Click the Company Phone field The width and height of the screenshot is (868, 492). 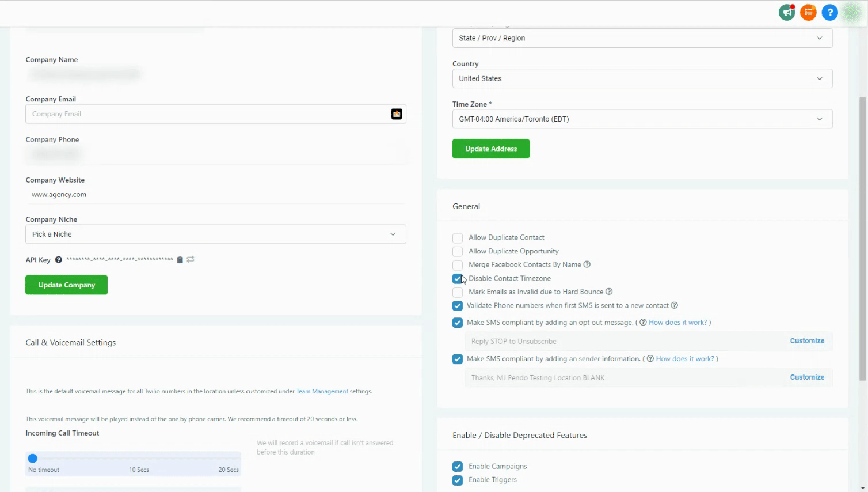coord(216,154)
